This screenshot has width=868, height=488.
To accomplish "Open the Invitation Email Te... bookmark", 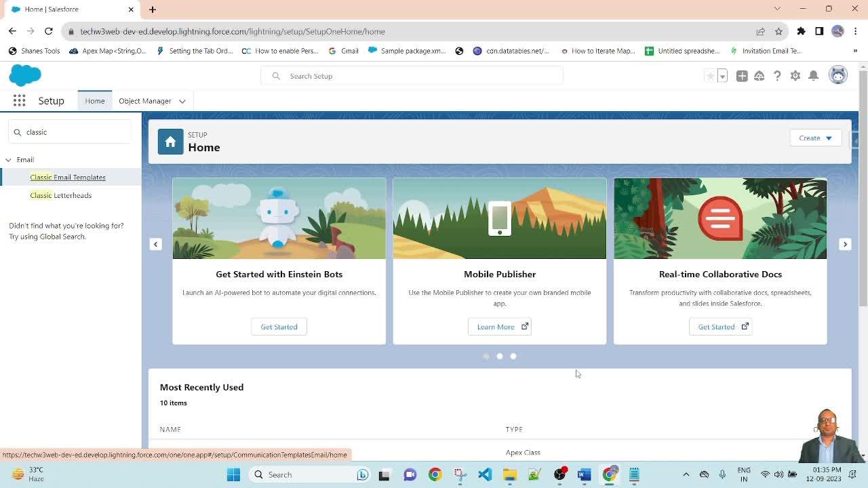I will click(x=766, y=51).
